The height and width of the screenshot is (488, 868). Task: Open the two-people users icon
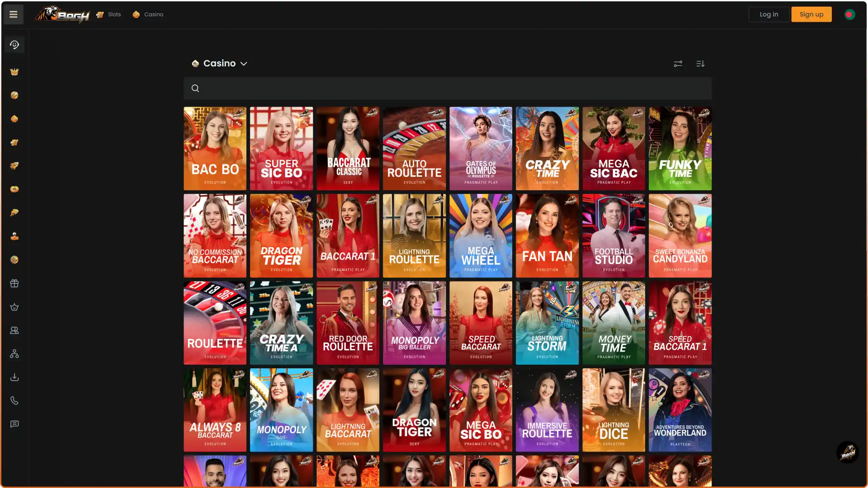pyautogui.click(x=14, y=330)
